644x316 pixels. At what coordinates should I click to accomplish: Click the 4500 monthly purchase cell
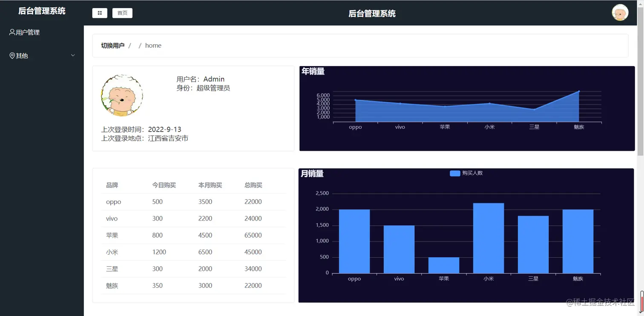[x=205, y=236]
